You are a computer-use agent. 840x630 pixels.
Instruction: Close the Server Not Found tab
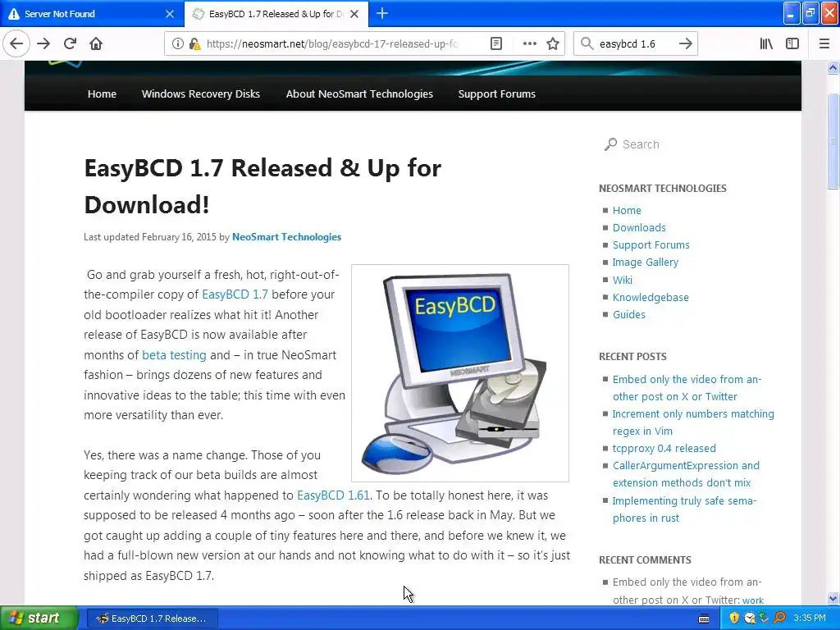pos(169,14)
